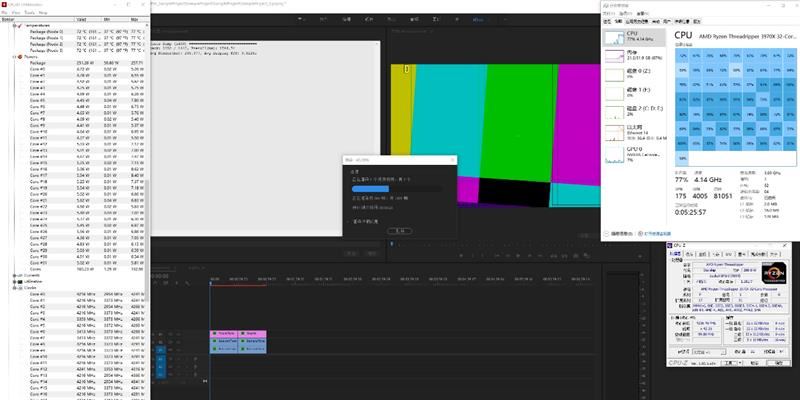Open the CPU tab in CPU-Z
Viewport: 800px width, 400px height.
pyautogui.click(x=676, y=254)
